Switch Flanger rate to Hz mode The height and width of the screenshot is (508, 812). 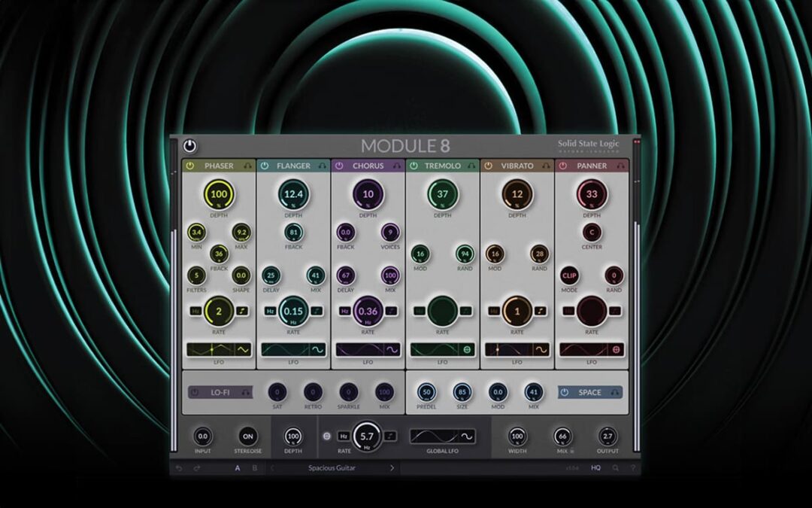tap(271, 311)
